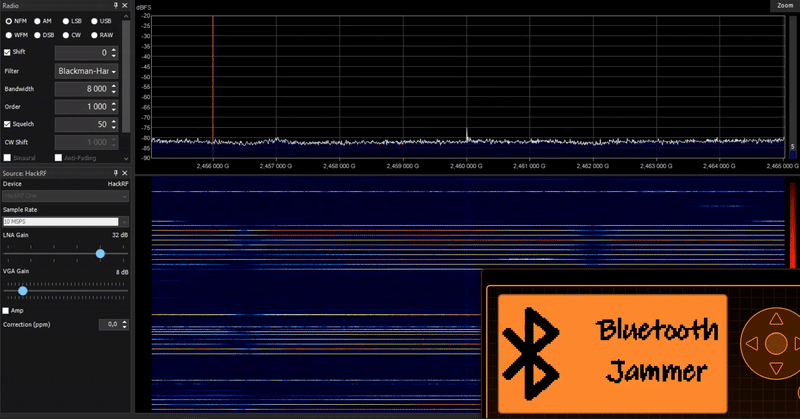Decrease Bandwidth with the down arrow

114,92
